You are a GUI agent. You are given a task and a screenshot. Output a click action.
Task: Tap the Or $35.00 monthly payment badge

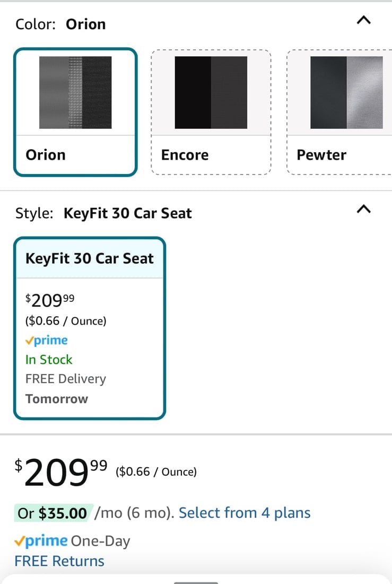point(53,513)
